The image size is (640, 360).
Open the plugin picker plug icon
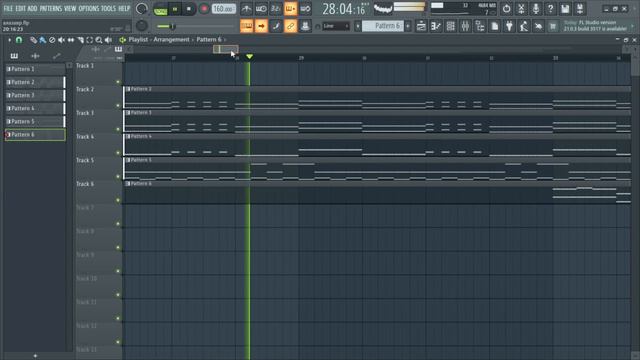[509, 26]
